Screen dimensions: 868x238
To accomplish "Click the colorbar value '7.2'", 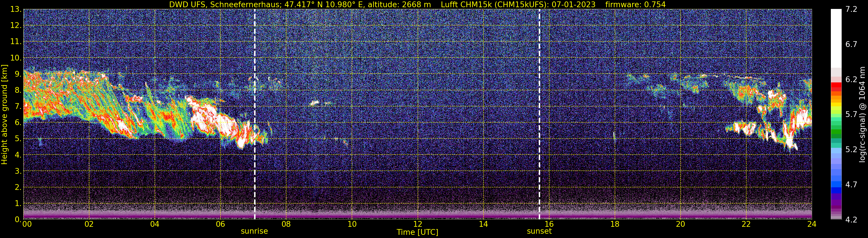I will (x=851, y=10).
